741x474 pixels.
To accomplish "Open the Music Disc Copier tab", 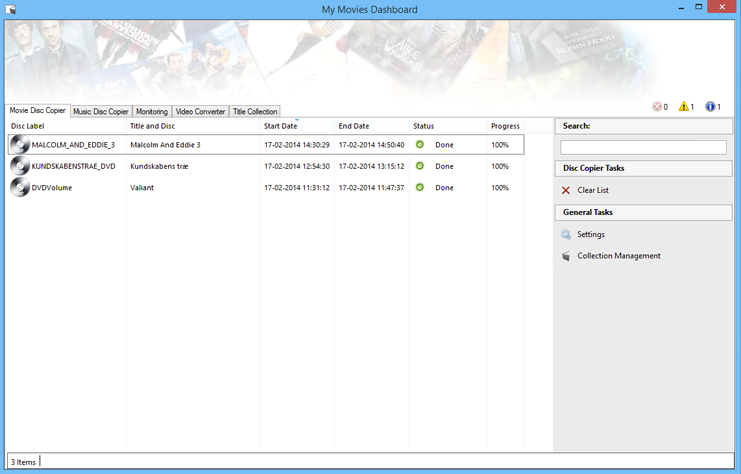I will 101,112.
